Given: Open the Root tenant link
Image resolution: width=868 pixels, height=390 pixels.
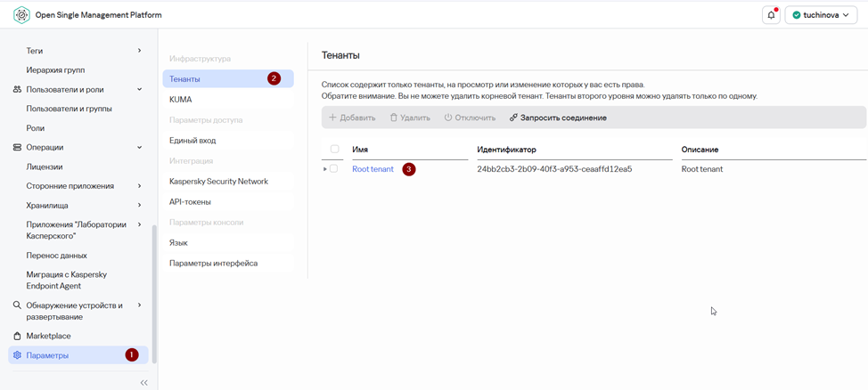Looking at the screenshot, I should point(373,169).
